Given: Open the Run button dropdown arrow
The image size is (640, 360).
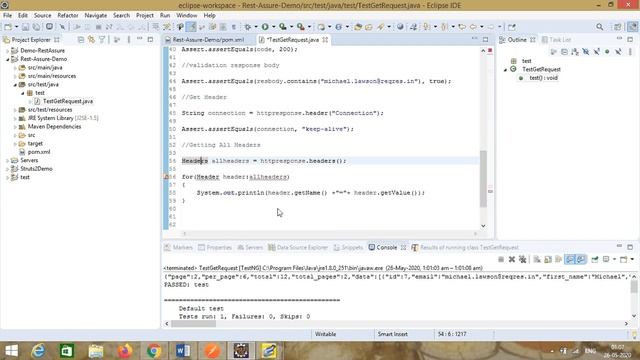Looking at the screenshot, I should tap(273, 27).
